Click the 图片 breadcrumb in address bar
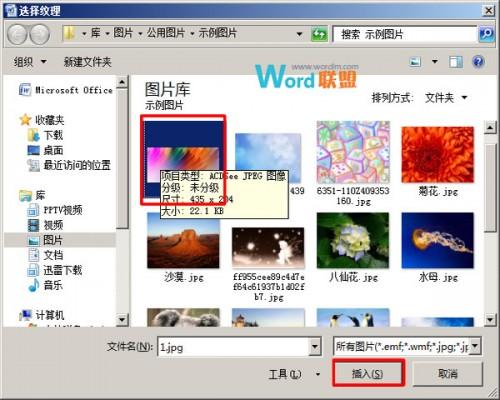Screen dimensions: 500x400 [x=123, y=33]
